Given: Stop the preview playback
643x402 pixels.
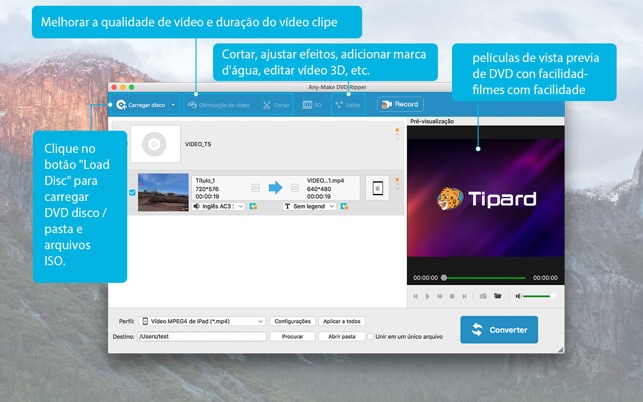Looking at the screenshot, I should (x=452, y=296).
